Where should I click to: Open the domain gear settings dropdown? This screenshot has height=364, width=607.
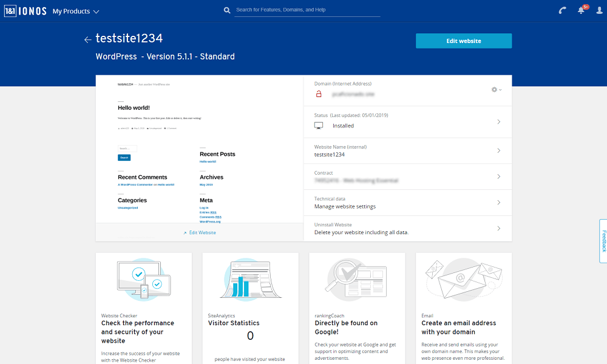(x=497, y=89)
